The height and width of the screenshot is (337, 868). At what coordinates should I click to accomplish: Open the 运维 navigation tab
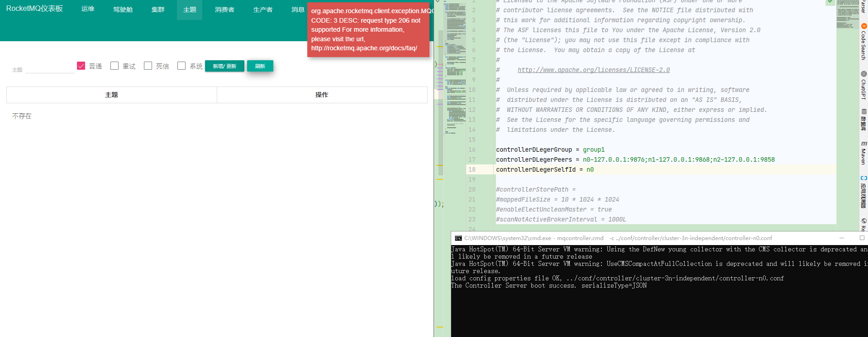[x=88, y=9]
